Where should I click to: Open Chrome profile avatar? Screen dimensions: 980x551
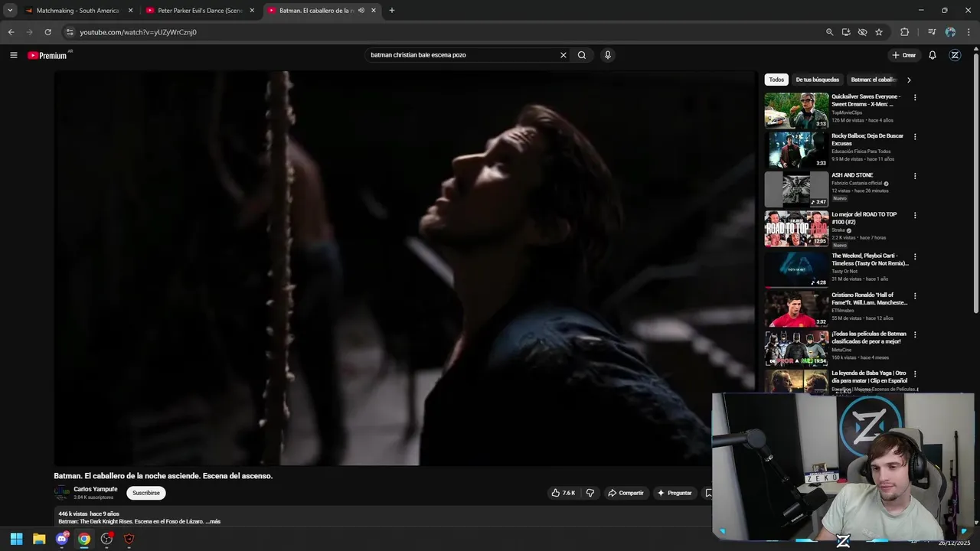coord(950,32)
